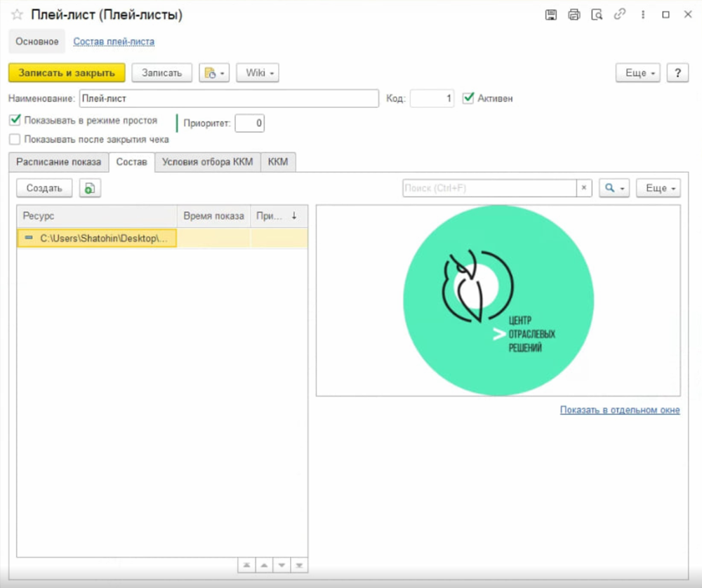Open the vertical three-dots menu
The image size is (702, 588).
coord(643,15)
